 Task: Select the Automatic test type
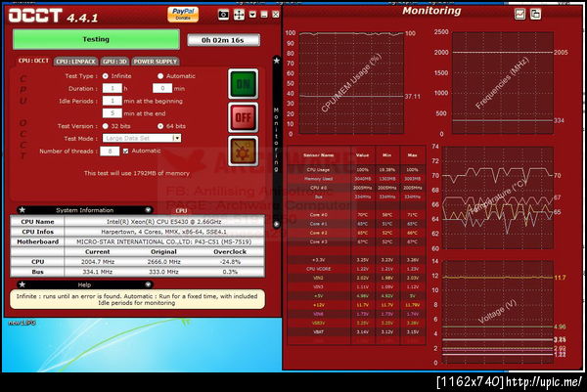coord(160,76)
